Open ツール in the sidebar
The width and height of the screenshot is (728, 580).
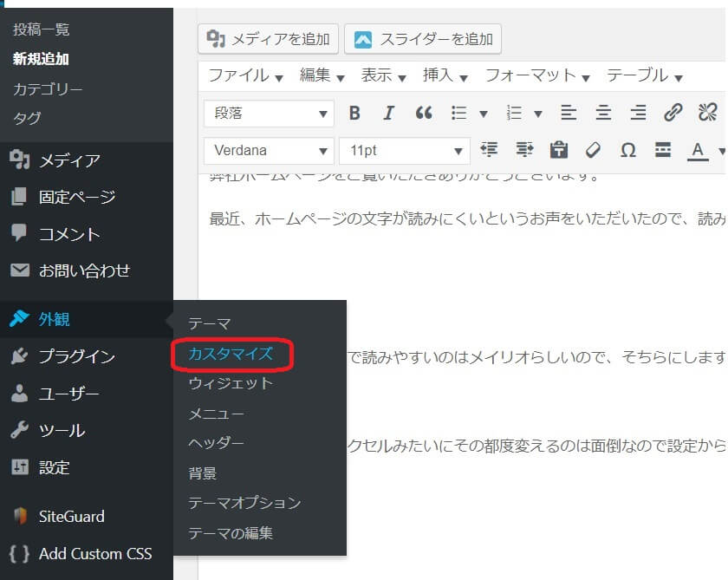tap(87, 431)
